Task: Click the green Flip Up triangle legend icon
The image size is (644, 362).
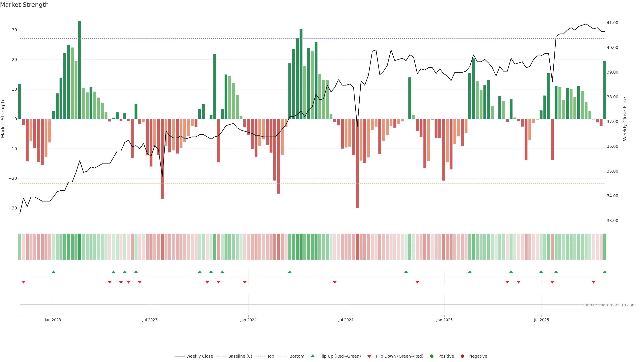Action: [312, 356]
